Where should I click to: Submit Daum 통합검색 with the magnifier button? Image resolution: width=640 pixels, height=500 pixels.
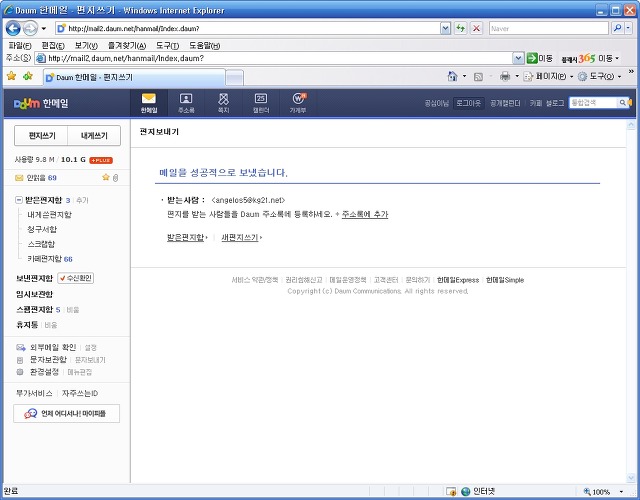coord(622,102)
